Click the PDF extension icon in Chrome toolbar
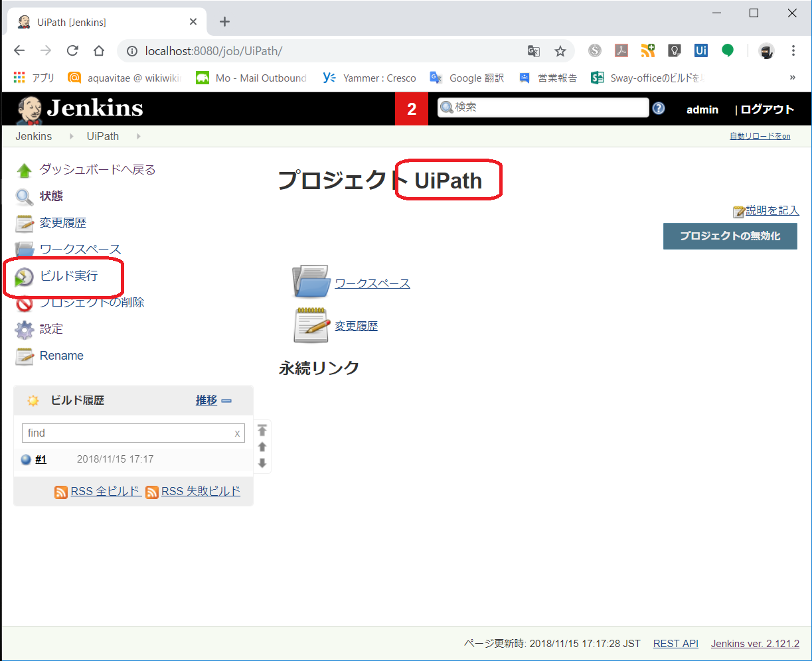Screen dimensions: 812x661 (621, 50)
